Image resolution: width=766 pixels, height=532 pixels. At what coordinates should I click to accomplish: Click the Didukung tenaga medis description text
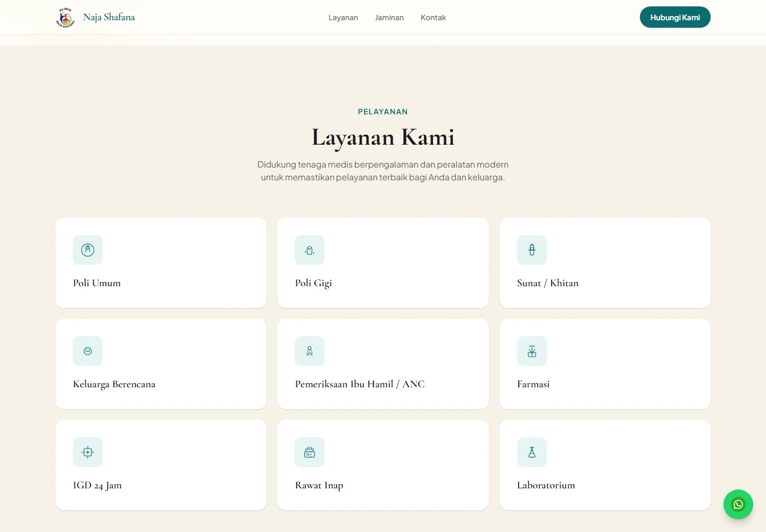383,171
